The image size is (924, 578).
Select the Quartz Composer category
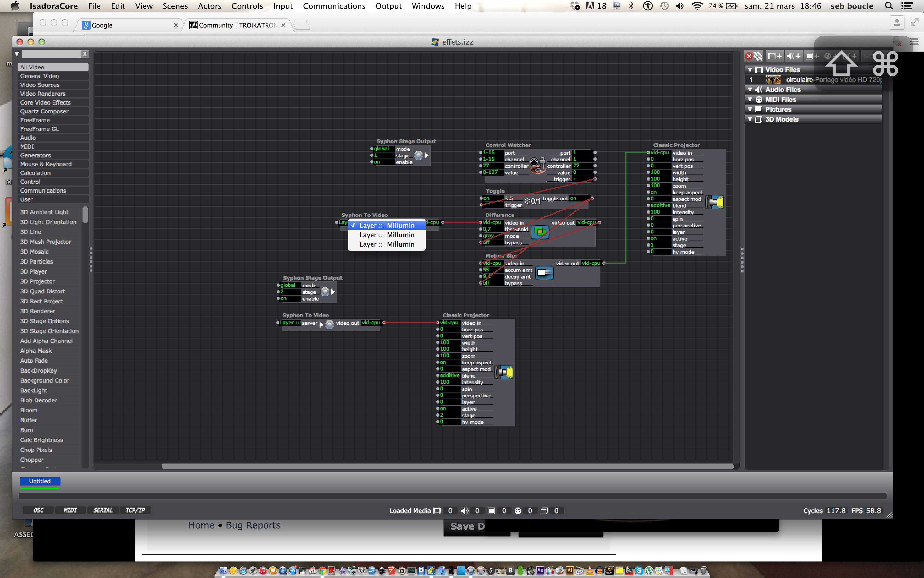click(53, 111)
